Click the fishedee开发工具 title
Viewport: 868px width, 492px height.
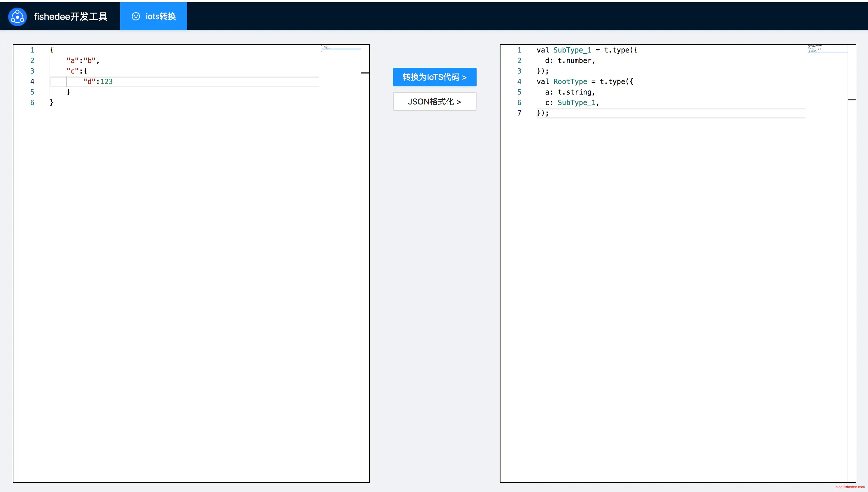point(71,17)
